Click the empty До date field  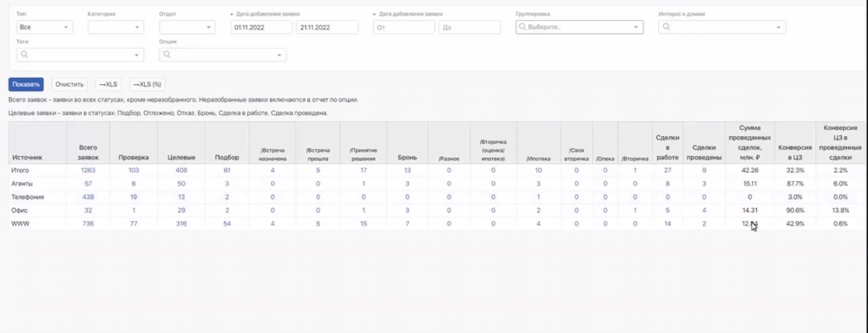coord(470,27)
